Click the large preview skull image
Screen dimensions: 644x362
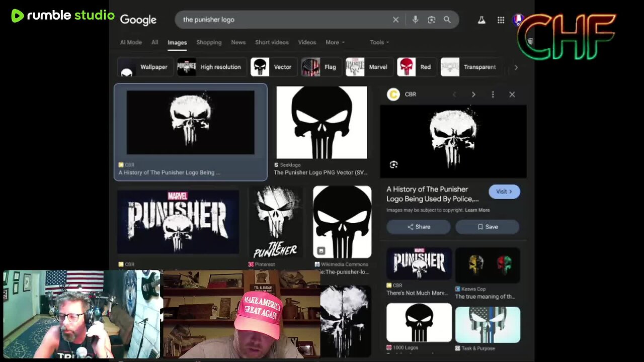click(x=453, y=141)
